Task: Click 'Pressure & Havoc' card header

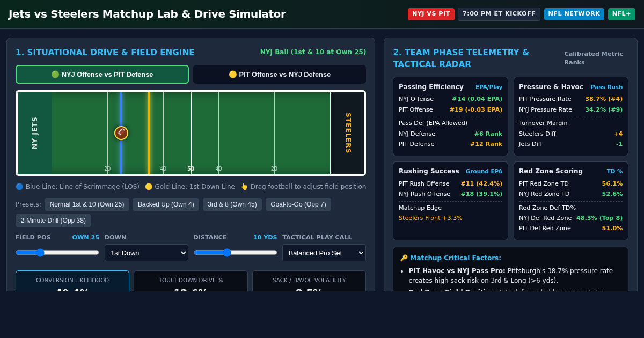Action: tap(551, 87)
